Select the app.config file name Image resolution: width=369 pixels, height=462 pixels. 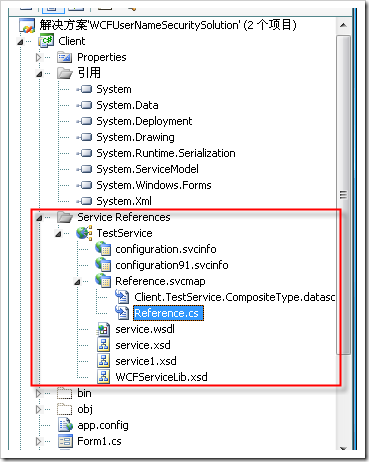(x=103, y=425)
